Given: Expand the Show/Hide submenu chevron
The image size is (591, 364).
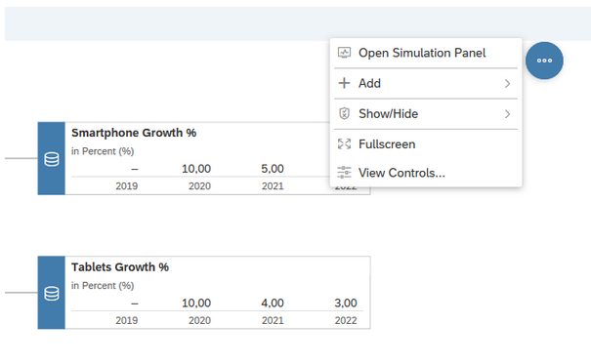Looking at the screenshot, I should [x=508, y=114].
